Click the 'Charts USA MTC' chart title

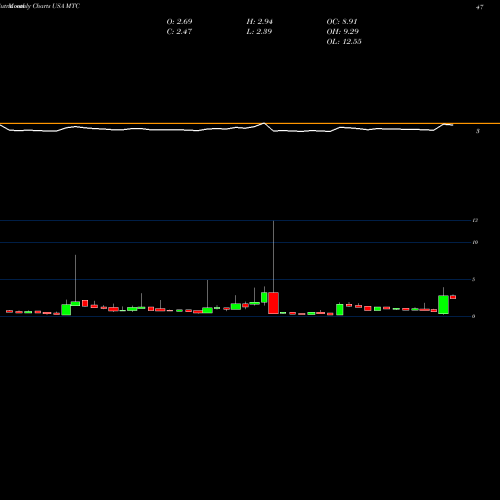(56, 6)
